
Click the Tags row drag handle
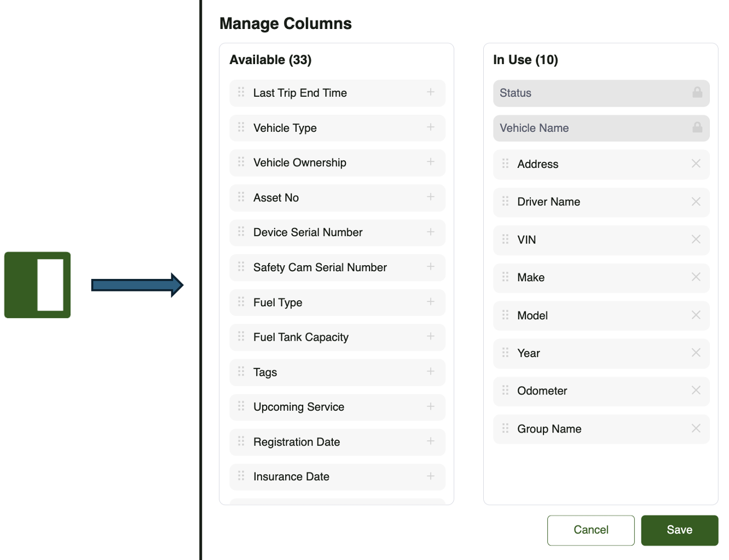(241, 372)
